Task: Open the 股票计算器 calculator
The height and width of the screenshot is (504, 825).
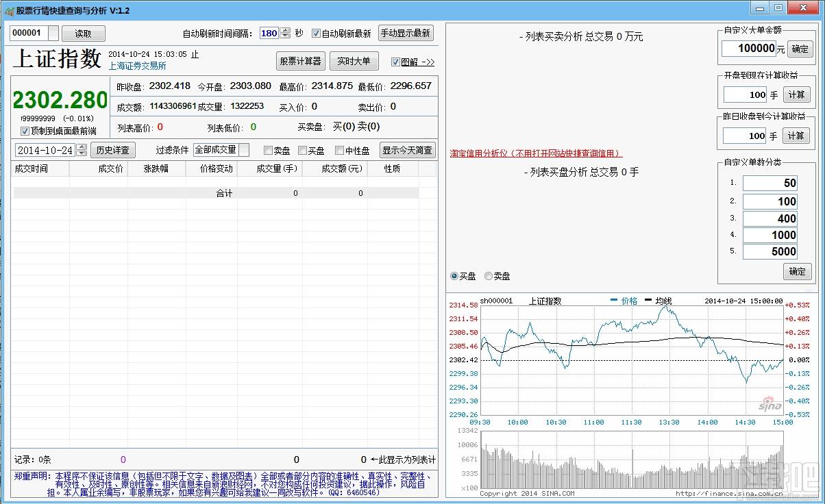Action: pyautogui.click(x=300, y=61)
